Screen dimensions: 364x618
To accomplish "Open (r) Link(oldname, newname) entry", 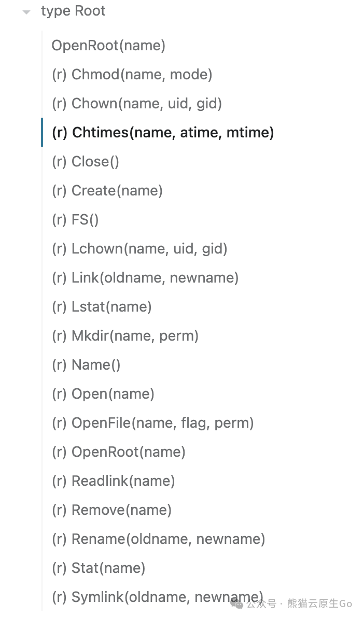I will [145, 278].
